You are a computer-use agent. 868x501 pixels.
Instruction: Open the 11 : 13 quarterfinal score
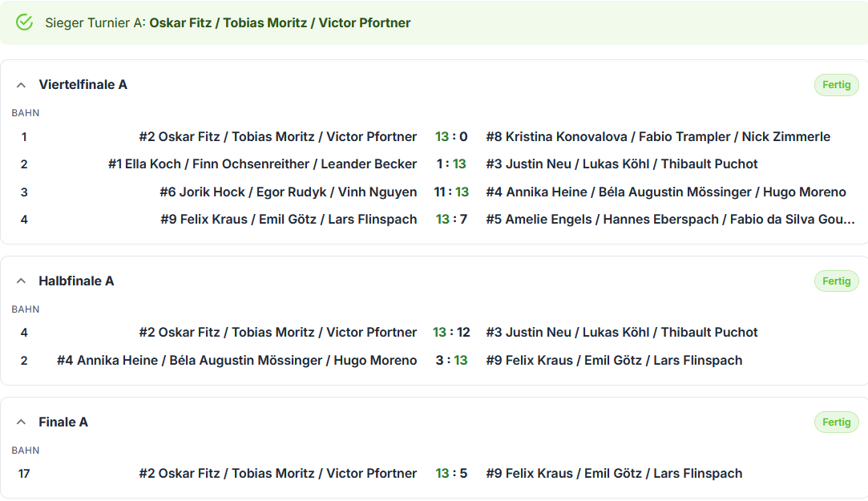point(451,192)
